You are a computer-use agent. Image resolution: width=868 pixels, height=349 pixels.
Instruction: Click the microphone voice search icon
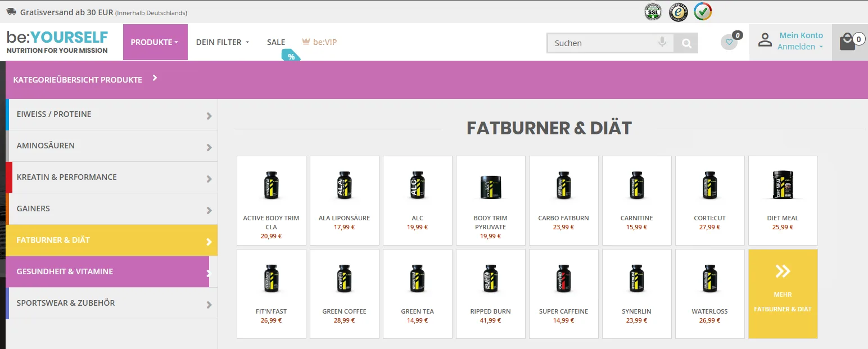663,42
